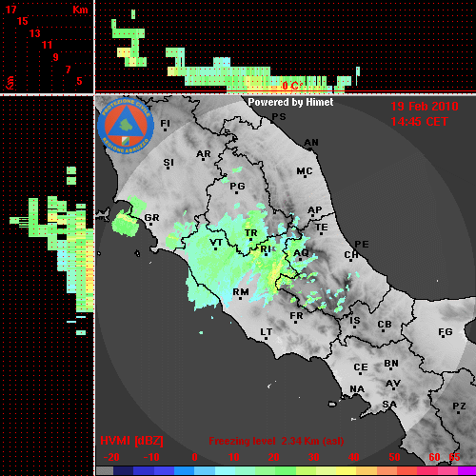Click the grey swatch at color scale start
Image resolution: width=476 pixels, height=476 pixels.
105,471
